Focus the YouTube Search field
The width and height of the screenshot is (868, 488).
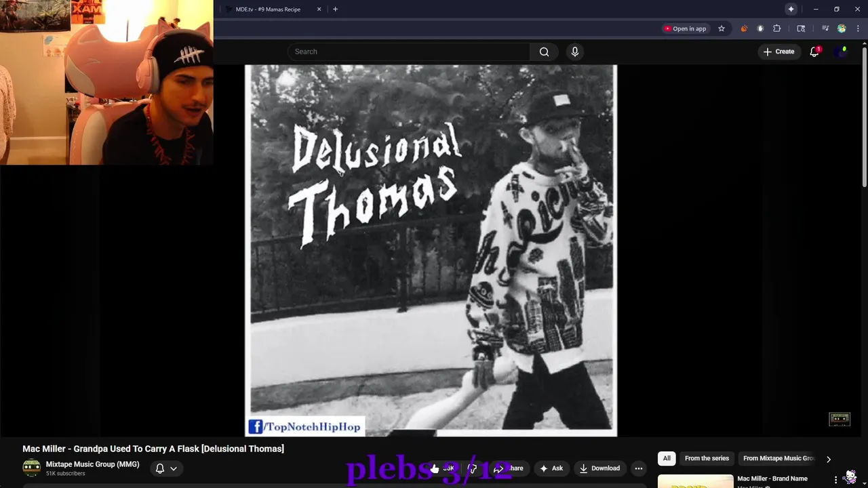coord(409,52)
